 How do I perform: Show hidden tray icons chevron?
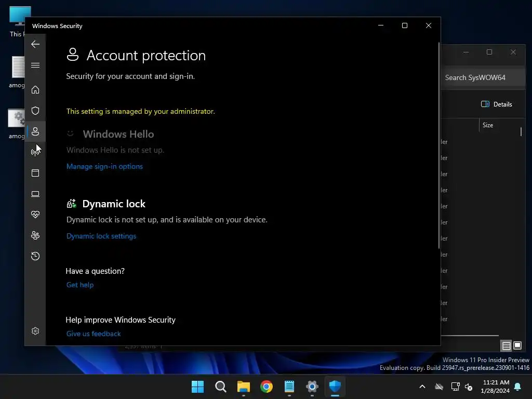(x=422, y=387)
